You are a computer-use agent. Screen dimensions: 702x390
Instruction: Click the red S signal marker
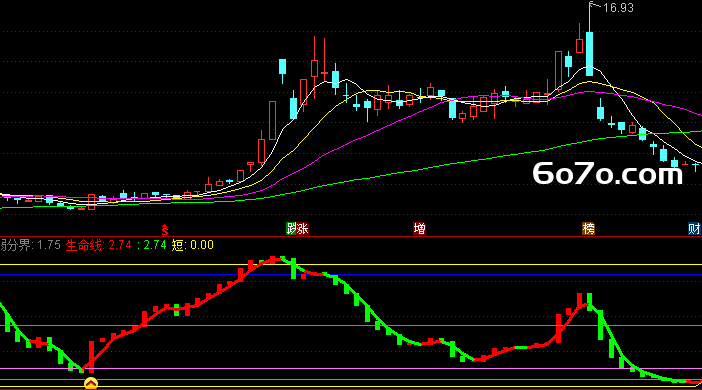tap(165, 229)
